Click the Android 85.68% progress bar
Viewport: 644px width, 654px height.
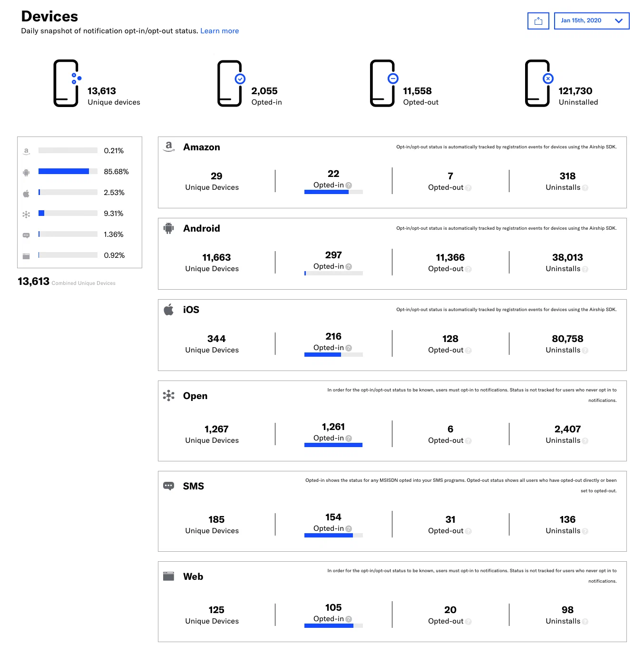[68, 171]
